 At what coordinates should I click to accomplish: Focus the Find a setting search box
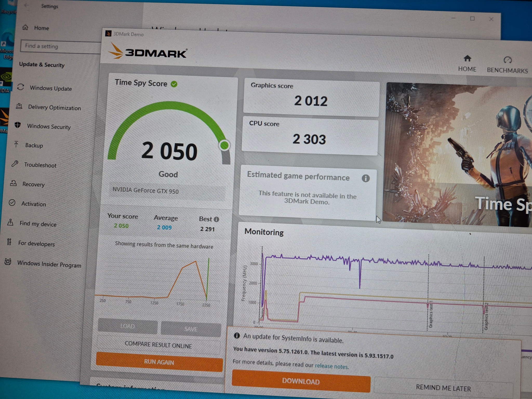61,47
